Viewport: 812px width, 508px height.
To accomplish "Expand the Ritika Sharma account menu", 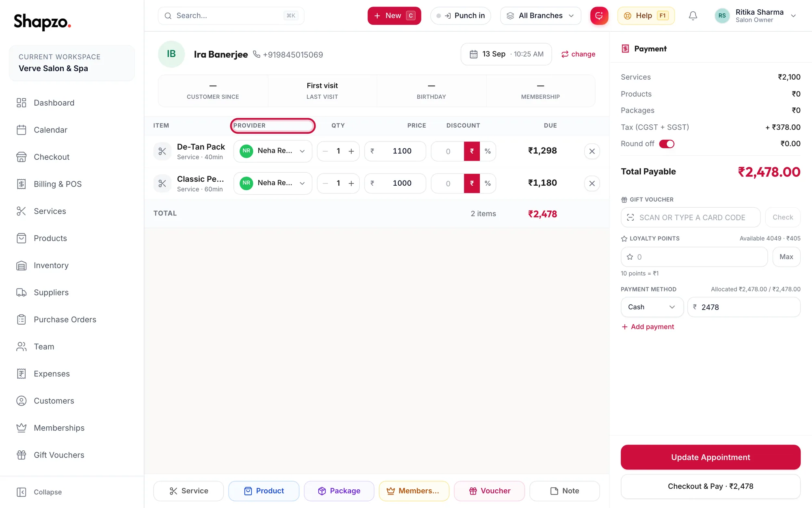I will (x=756, y=16).
